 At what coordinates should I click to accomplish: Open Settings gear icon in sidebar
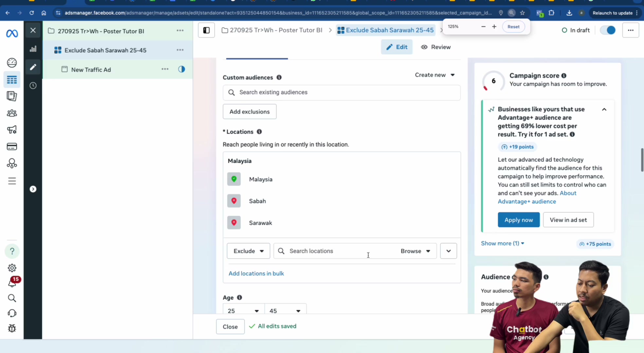coord(12,268)
